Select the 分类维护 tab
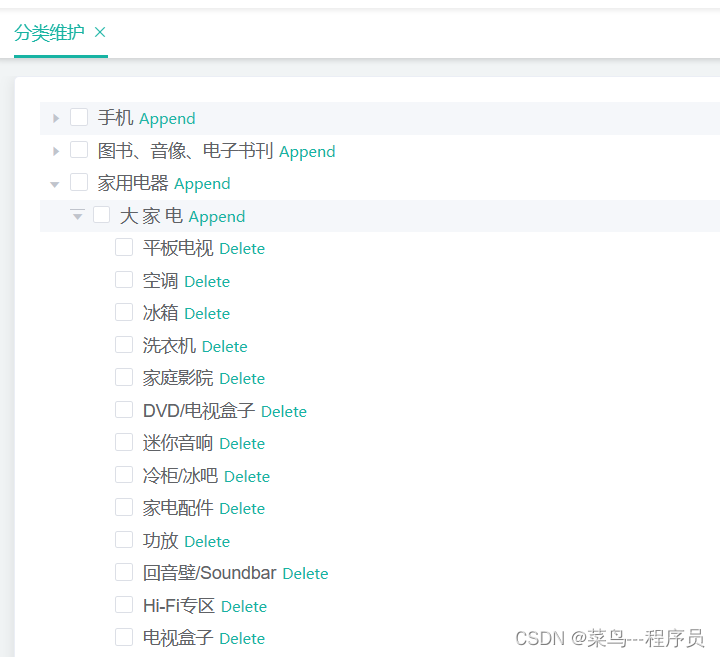Screen dimensions: 720x657 tap(50, 33)
